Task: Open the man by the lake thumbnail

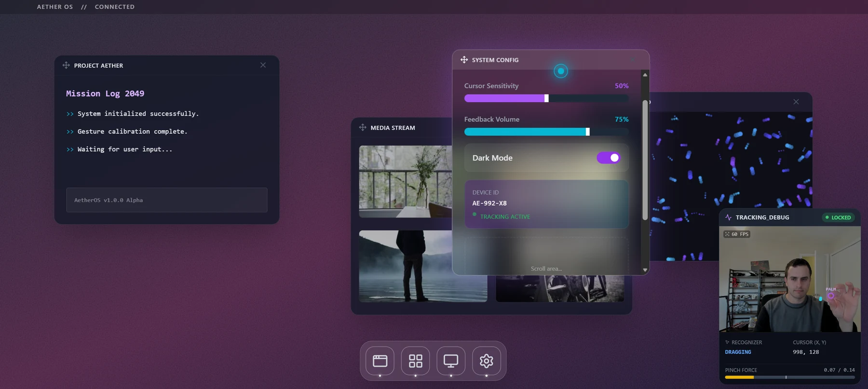Action: pos(423,266)
